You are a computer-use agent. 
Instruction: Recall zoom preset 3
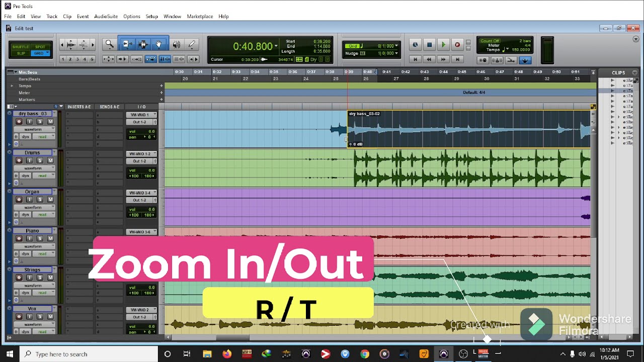point(77,59)
